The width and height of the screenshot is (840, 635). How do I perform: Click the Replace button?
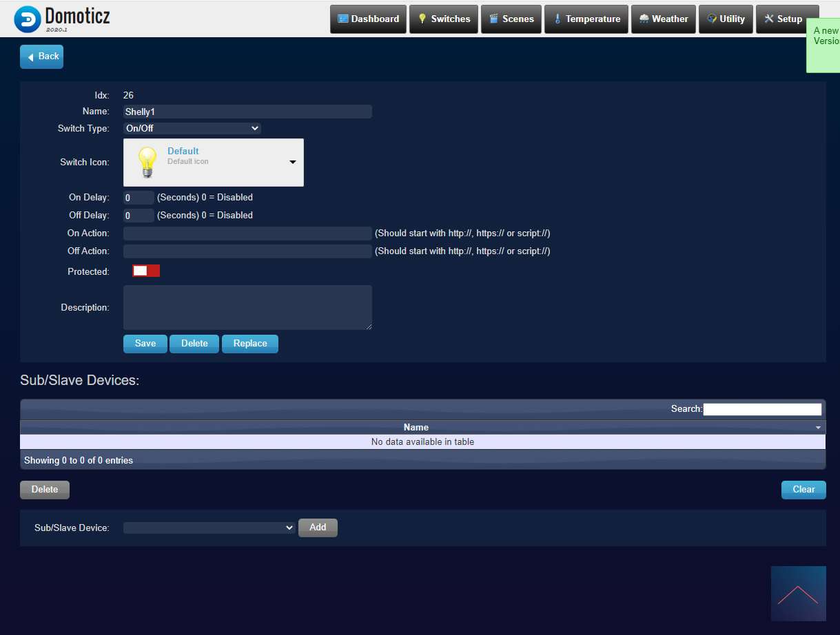[249, 344]
